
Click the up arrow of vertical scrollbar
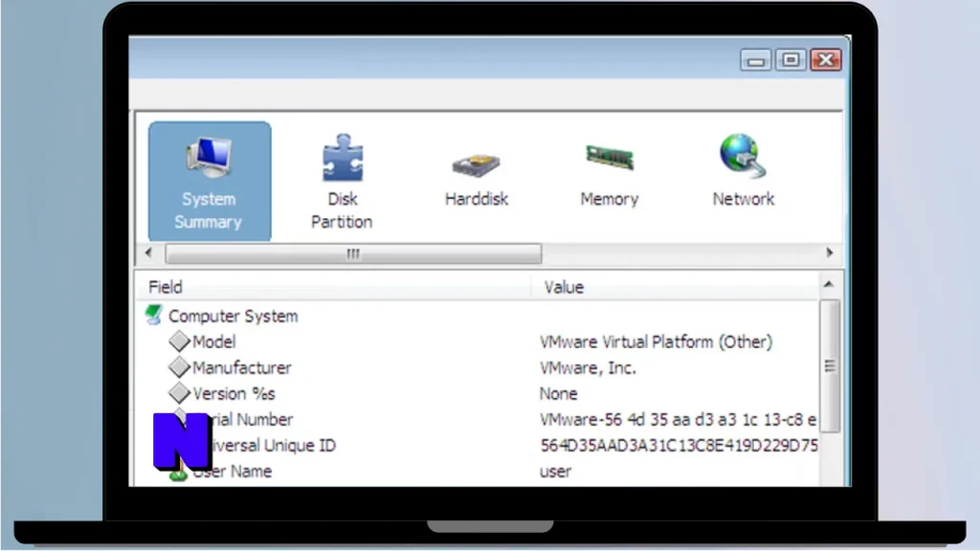point(830,285)
